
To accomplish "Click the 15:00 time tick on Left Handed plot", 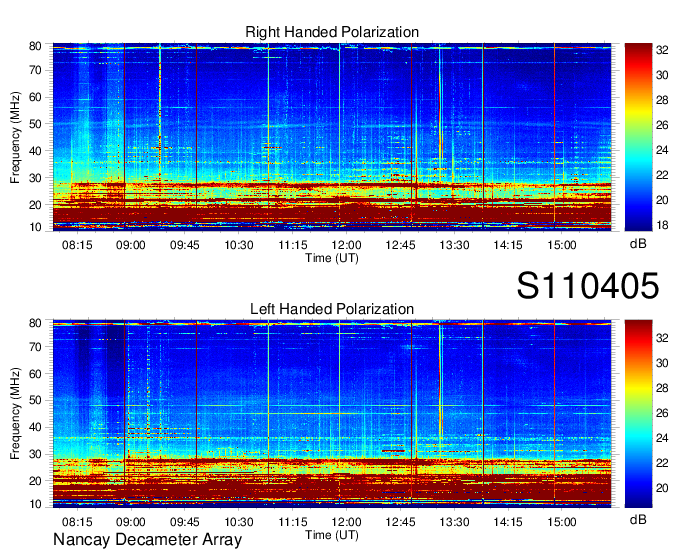I will click(562, 522).
